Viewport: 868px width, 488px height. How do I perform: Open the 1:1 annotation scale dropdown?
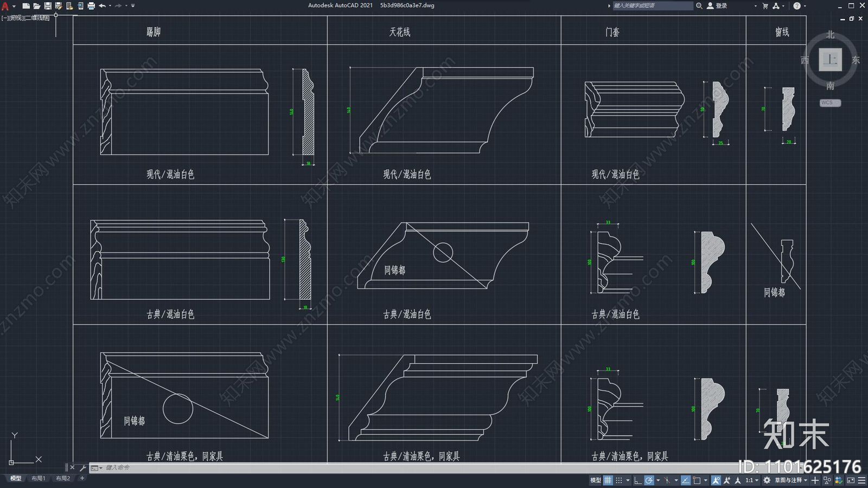point(752,480)
